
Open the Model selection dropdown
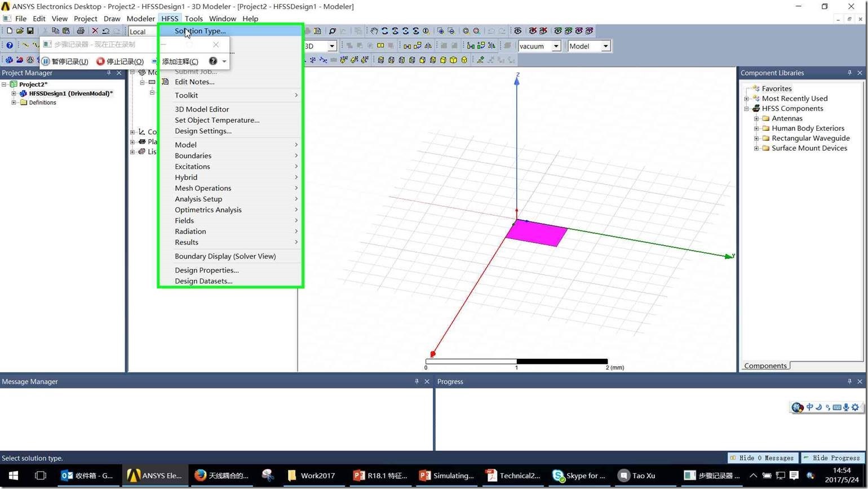pyautogui.click(x=606, y=46)
